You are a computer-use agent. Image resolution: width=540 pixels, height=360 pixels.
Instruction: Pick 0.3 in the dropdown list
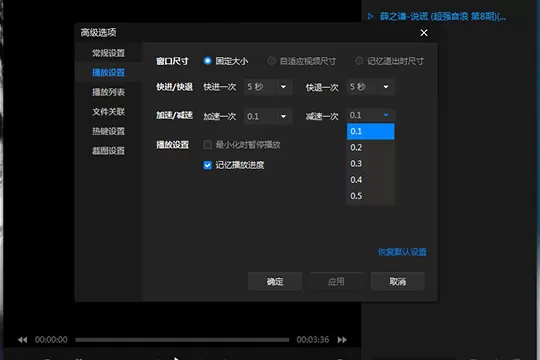coord(371,164)
